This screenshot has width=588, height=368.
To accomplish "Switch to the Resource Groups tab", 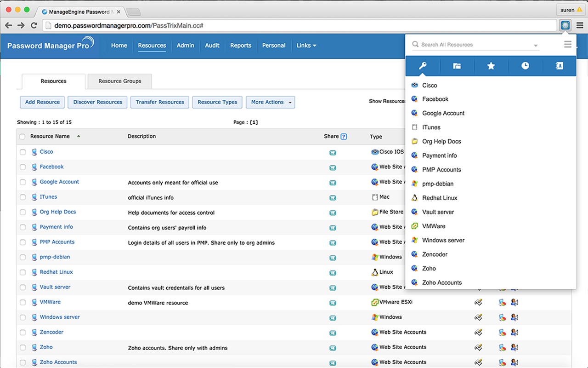I will click(119, 81).
